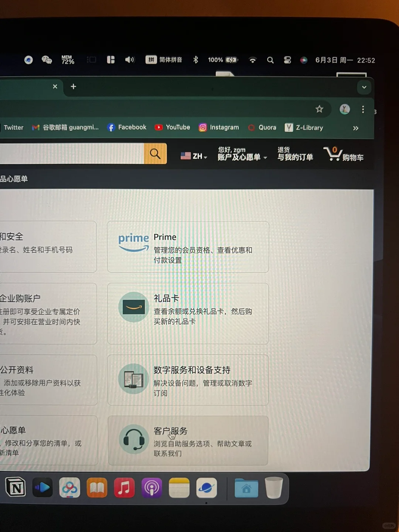Open the YouTube bookmark
Image resolution: width=399 pixels, height=532 pixels.
click(x=173, y=127)
